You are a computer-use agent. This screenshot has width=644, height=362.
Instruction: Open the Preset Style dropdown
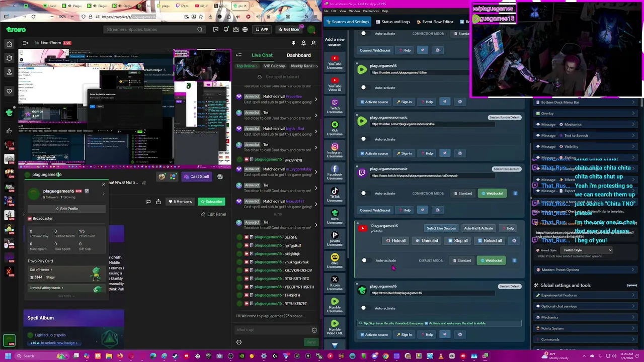[587, 250]
